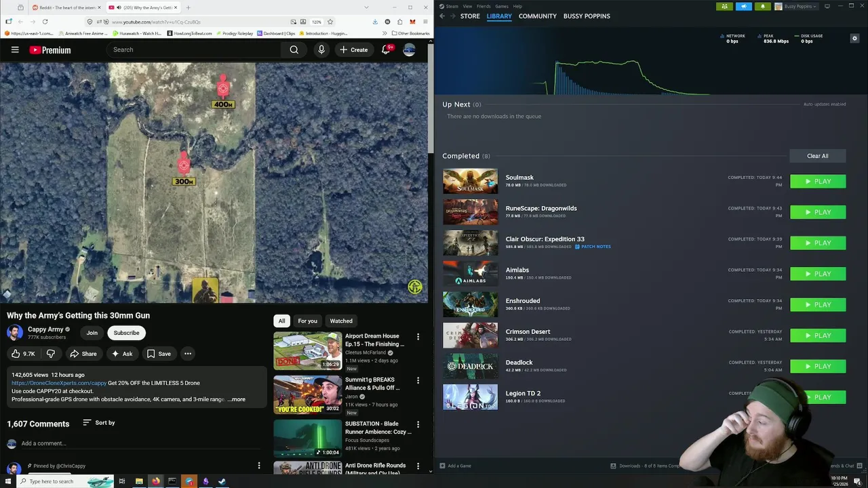Viewport: 868px width, 488px height.
Task: Select the For you filter chip
Action: 307,321
